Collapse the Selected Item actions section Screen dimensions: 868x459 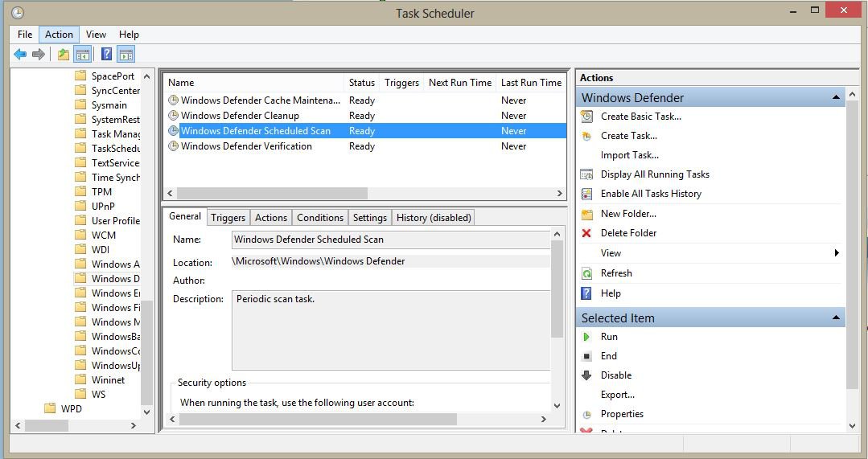pyautogui.click(x=836, y=318)
